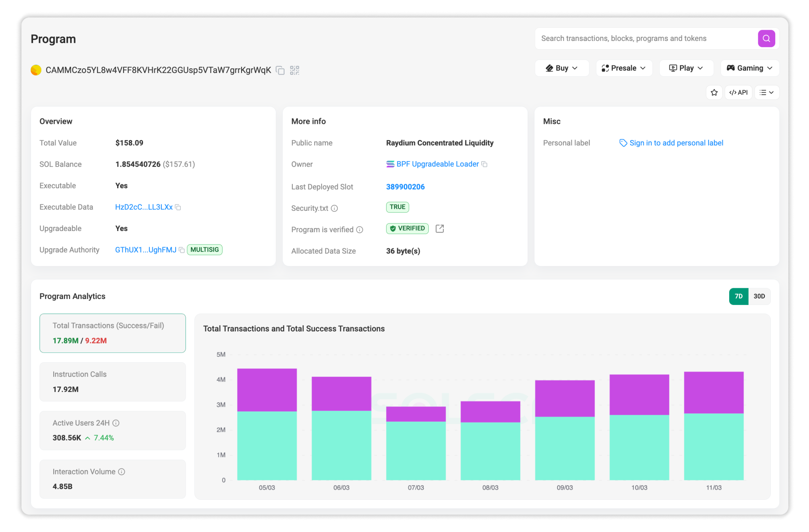This screenshot has width=809, height=532.
Task: Open the Presale dropdown menu
Action: 623,68
